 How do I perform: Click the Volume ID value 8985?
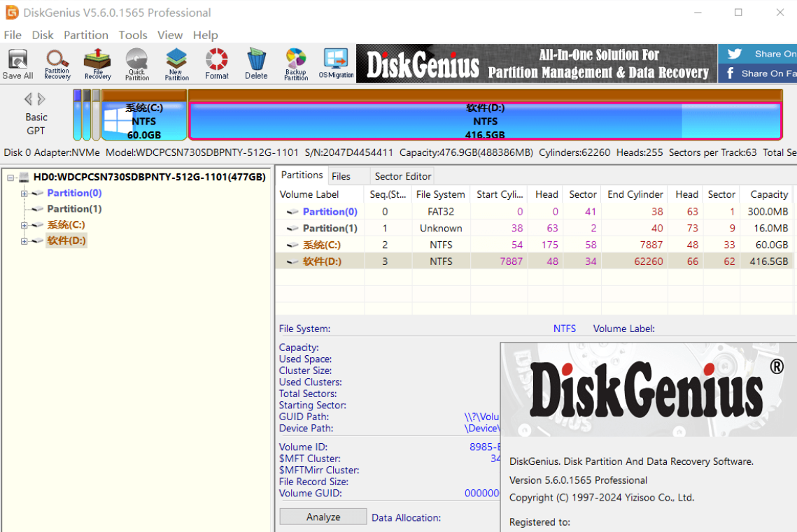click(484, 447)
